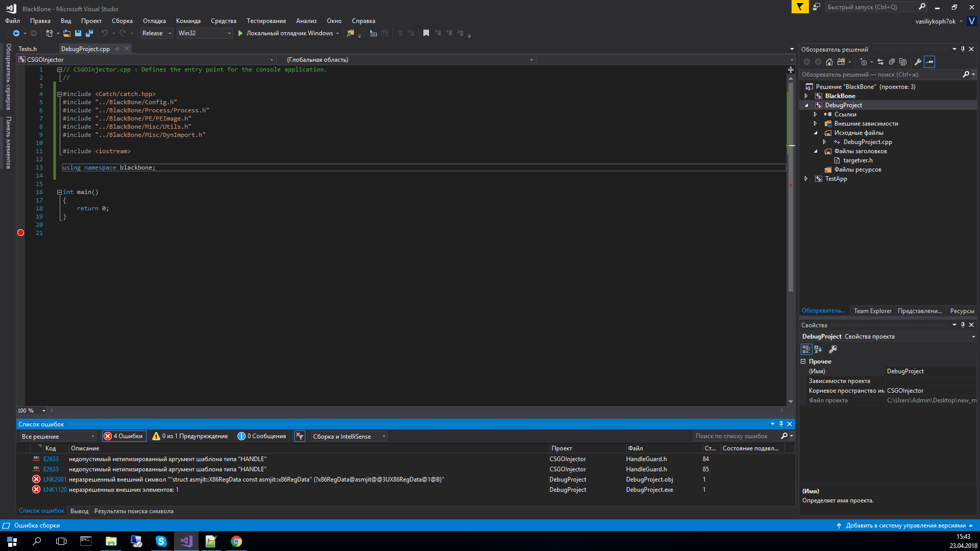980x551 pixels.
Task: Click the Properties wrench icon in Solution Explorer
Action: tap(918, 62)
